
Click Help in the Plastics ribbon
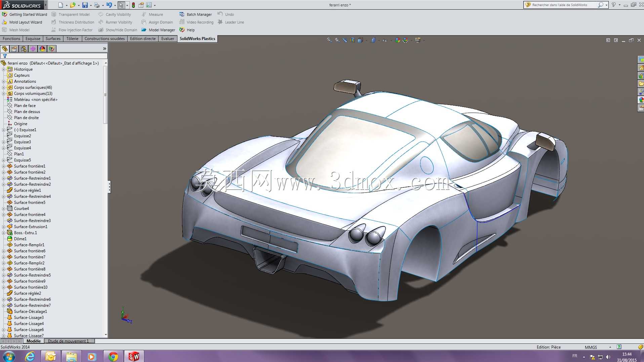point(187,30)
